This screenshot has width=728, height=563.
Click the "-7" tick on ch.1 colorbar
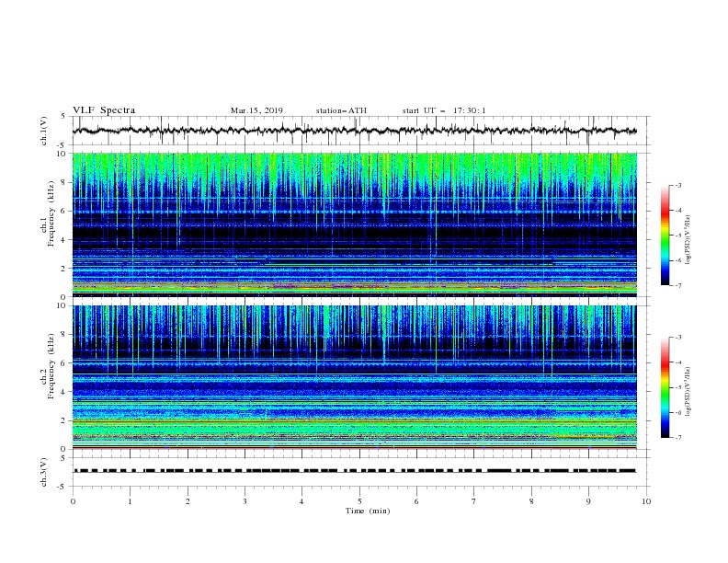pos(678,285)
